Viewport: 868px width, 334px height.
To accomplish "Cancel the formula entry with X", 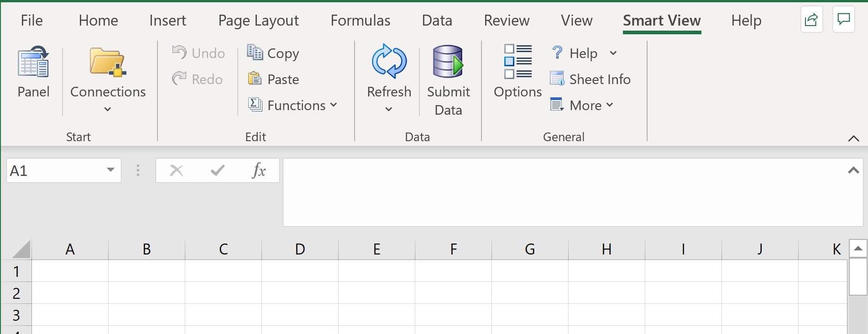I will point(176,170).
